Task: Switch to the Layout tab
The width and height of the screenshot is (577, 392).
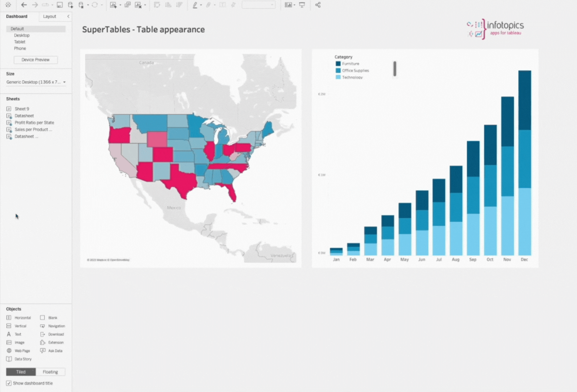Action: 49,16
